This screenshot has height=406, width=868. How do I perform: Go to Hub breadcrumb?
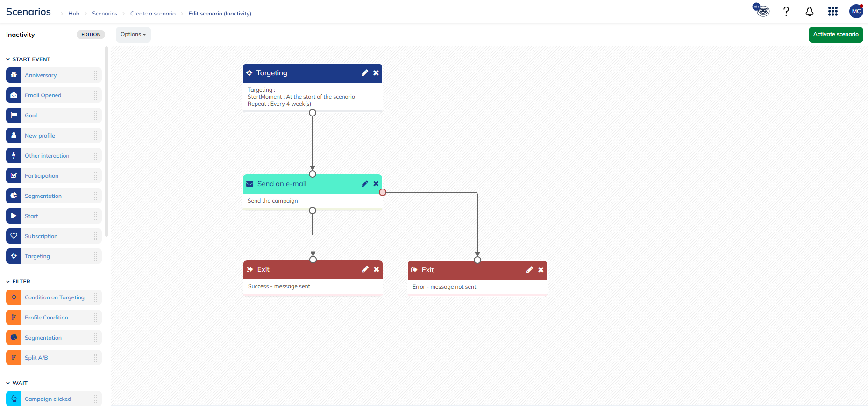(x=74, y=14)
